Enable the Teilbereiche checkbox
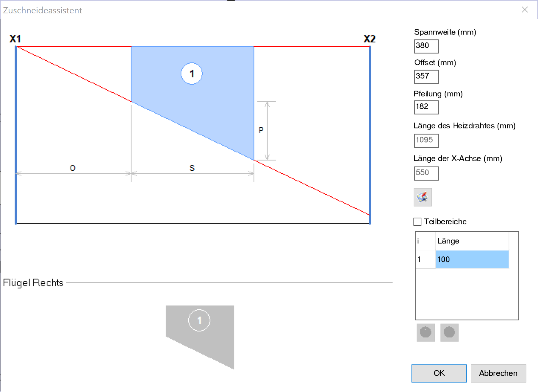The height and width of the screenshot is (392, 538). click(417, 222)
